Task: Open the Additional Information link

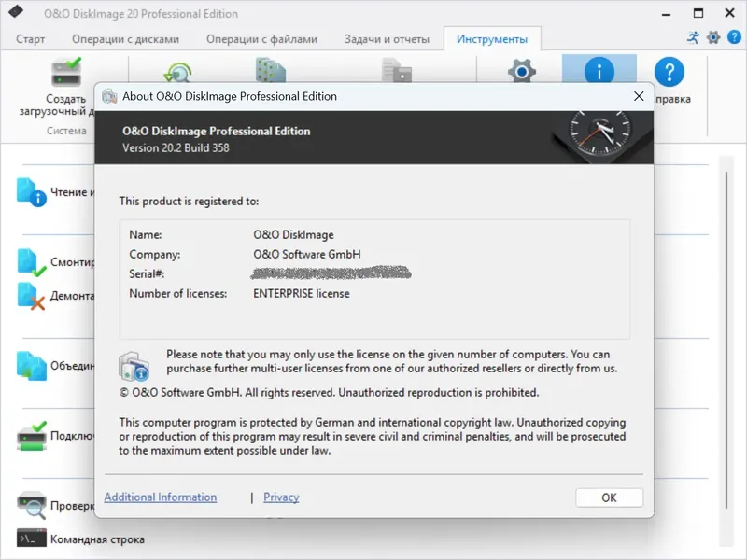Action: [x=160, y=497]
